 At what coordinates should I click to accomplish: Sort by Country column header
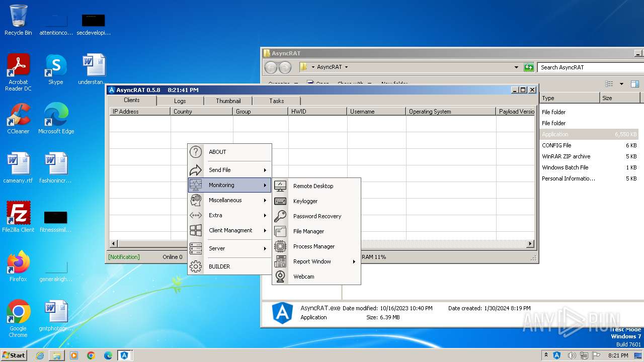point(202,112)
